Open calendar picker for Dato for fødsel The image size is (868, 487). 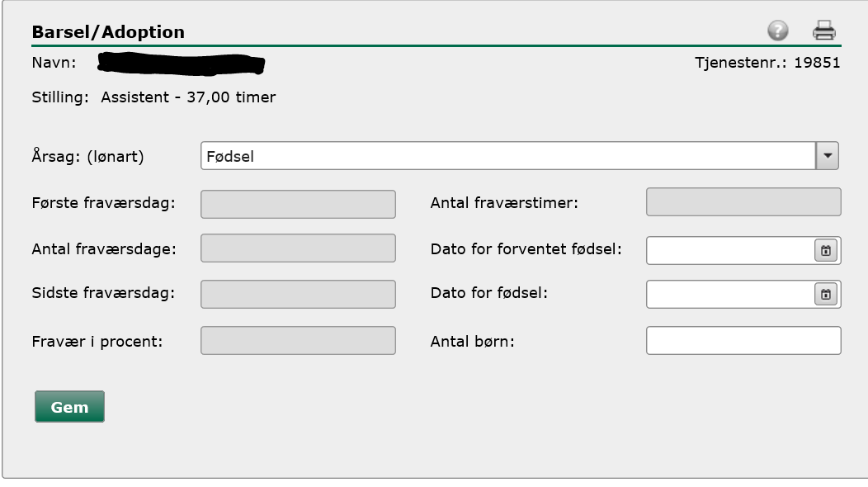point(825,294)
